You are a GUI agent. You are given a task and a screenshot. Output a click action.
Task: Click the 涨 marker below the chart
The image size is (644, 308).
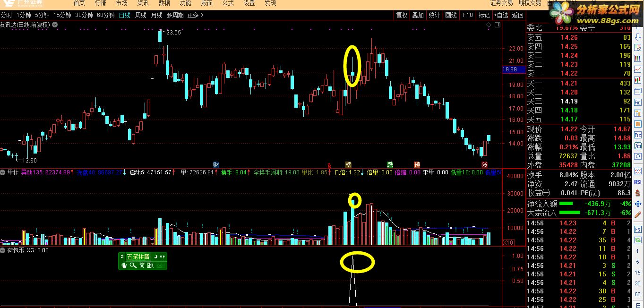click(x=484, y=165)
